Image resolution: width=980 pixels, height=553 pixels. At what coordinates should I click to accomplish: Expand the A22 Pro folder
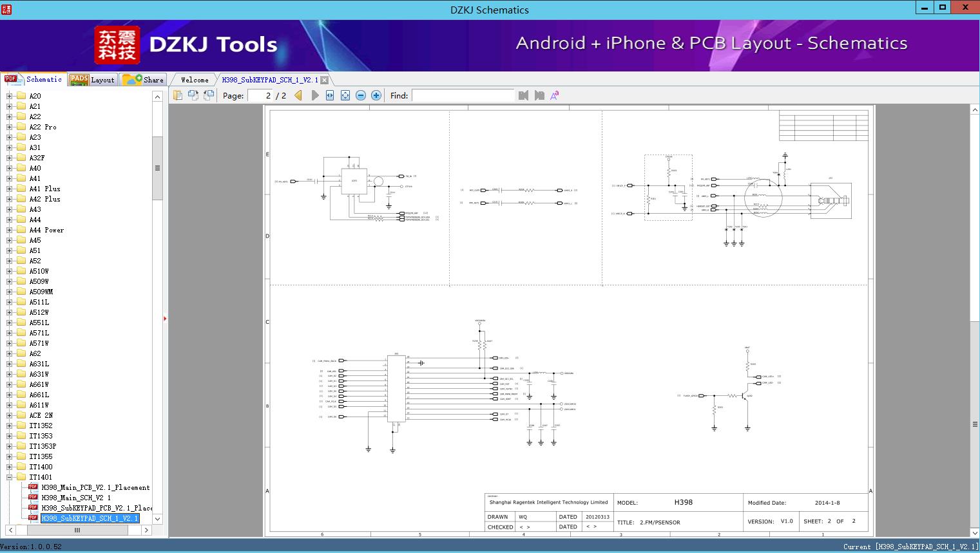(9, 127)
